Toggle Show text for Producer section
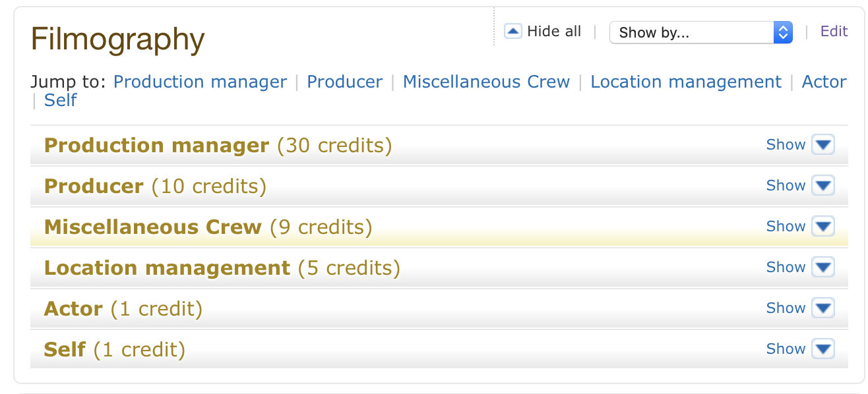Image resolution: width=868 pixels, height=394 pixels. coord(786,186)
